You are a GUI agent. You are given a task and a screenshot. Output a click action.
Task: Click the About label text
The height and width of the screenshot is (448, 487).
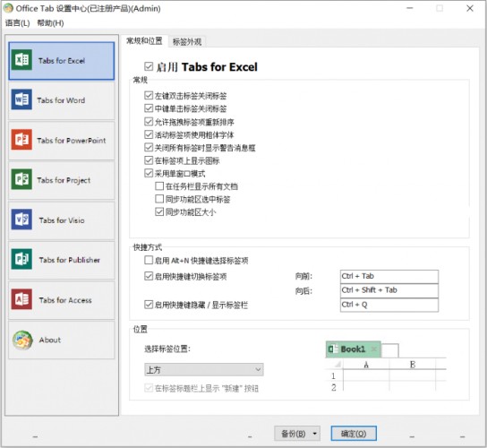50,340
